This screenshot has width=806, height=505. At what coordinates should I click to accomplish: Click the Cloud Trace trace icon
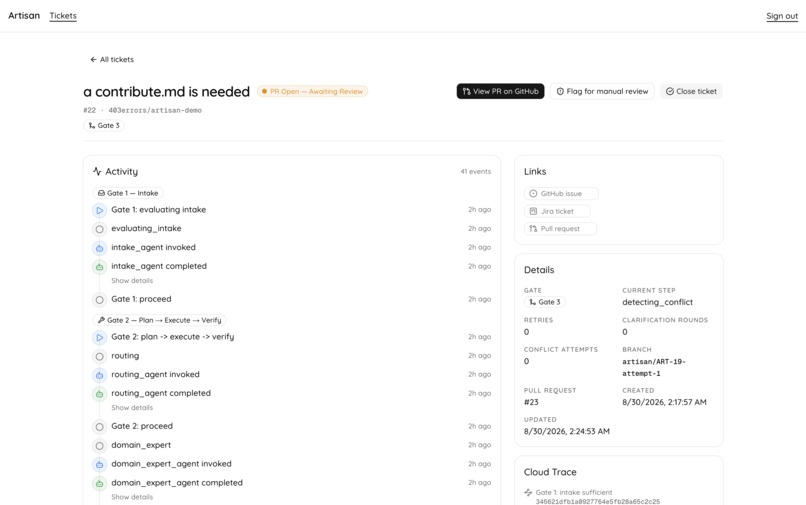pos(528,492)
